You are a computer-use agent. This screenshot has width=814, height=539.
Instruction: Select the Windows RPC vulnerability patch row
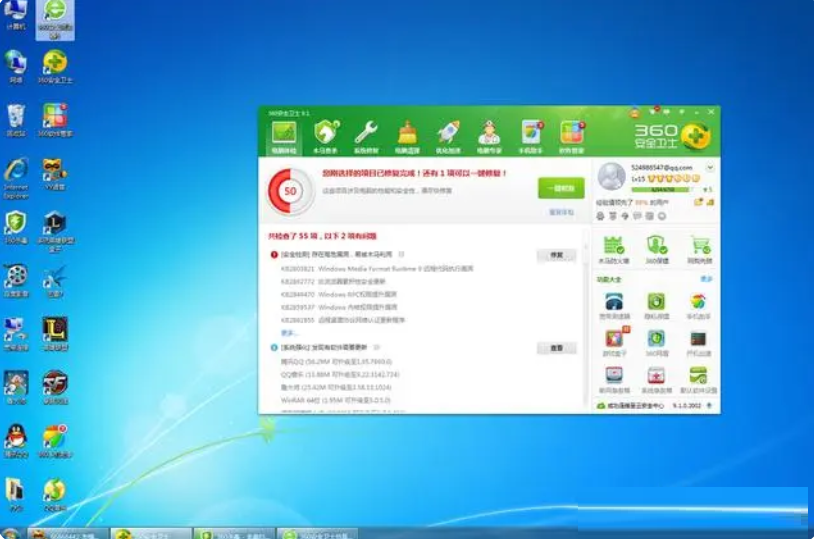click(339, 294)
